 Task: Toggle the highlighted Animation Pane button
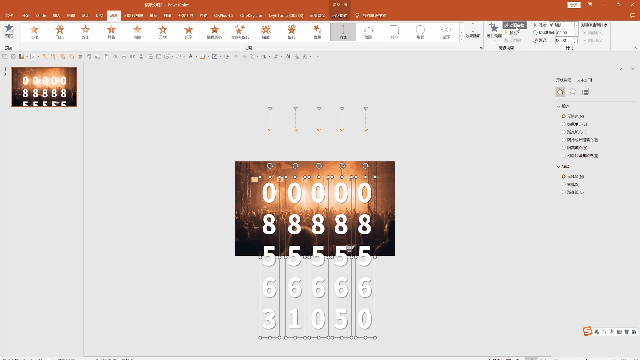(x=515, y=25)
